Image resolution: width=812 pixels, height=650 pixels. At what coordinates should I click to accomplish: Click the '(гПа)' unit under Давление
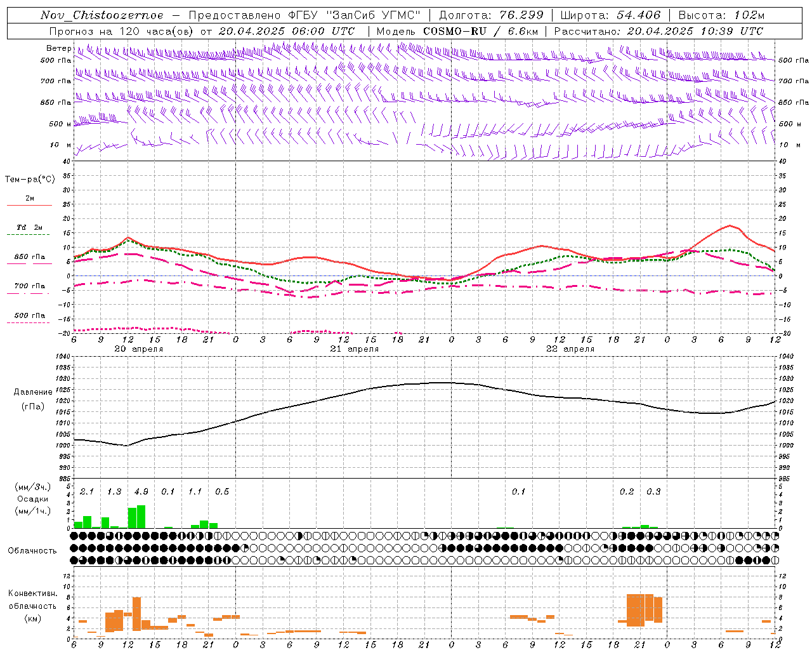[x=33, y=406]
